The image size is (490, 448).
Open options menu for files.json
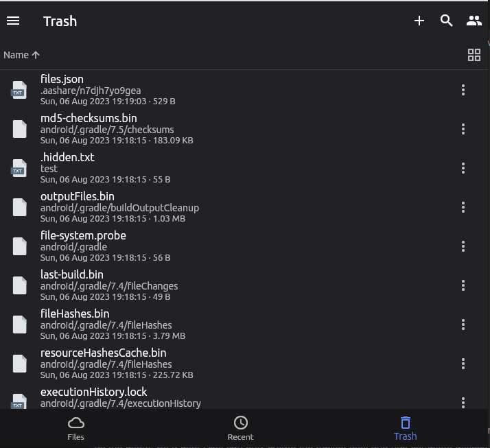pyautogui.click(x=463, y=90)
